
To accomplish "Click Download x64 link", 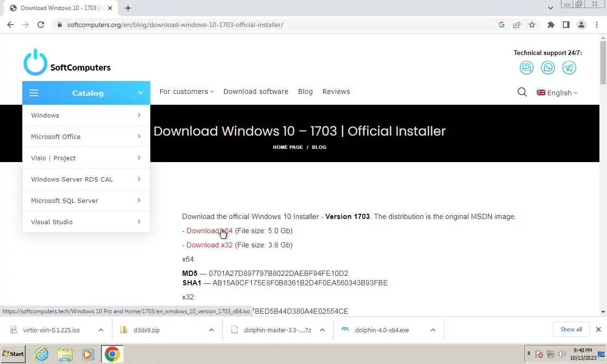I will [210, 231].
